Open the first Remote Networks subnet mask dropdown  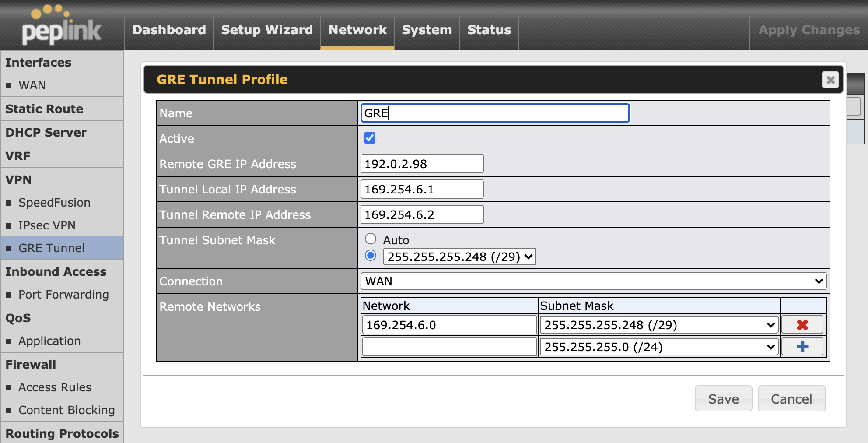[x=658, y=324]
